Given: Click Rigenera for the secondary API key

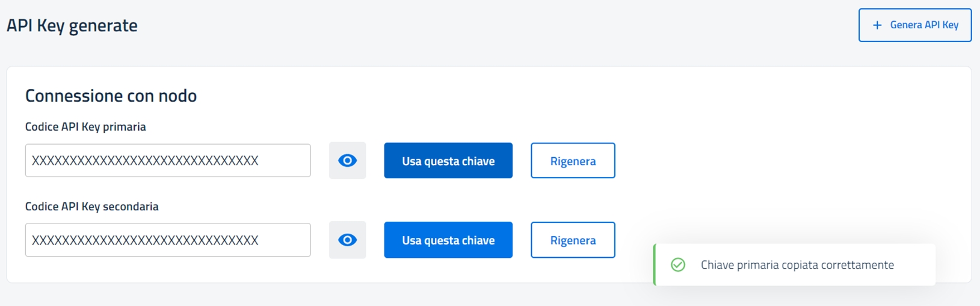Looking at the screenshot, I should (573, 240).
